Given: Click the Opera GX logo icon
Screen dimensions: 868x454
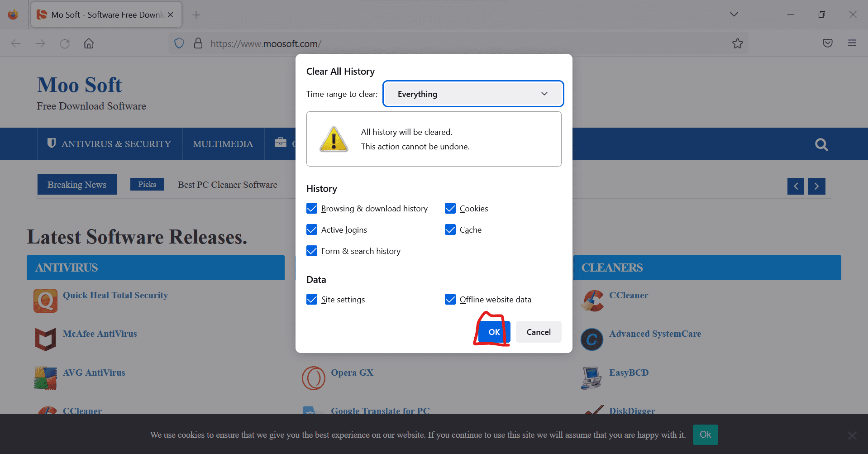Looking at the screenshot, I should [x=314, y=378].
